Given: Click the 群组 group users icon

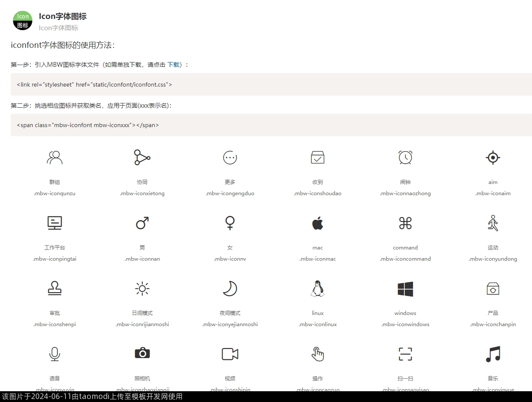Looking at the screenshot, I should pyautogui.click(x=55, y=158).
